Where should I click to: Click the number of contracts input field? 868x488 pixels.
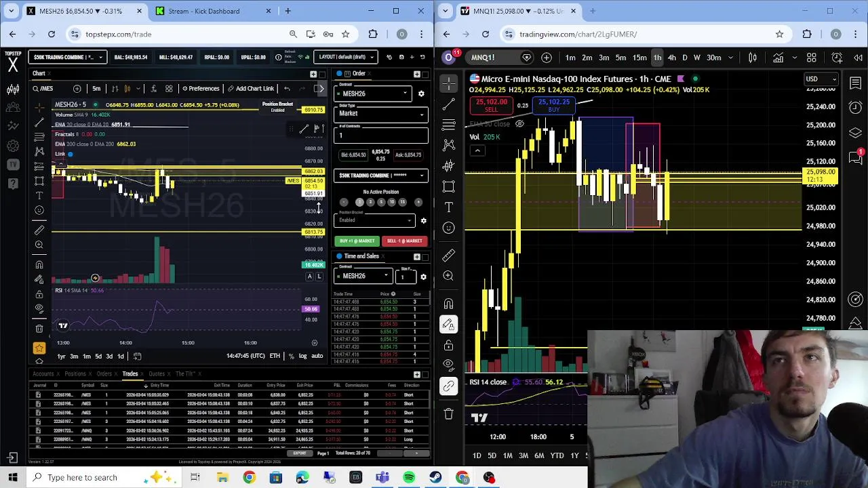coord(382,135)
